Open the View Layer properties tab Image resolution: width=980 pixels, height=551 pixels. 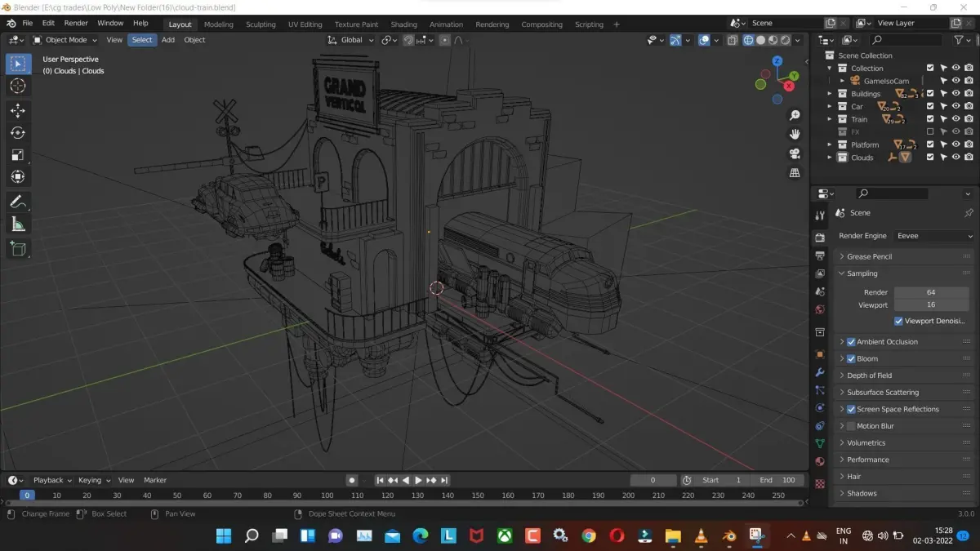click(820, 273)
